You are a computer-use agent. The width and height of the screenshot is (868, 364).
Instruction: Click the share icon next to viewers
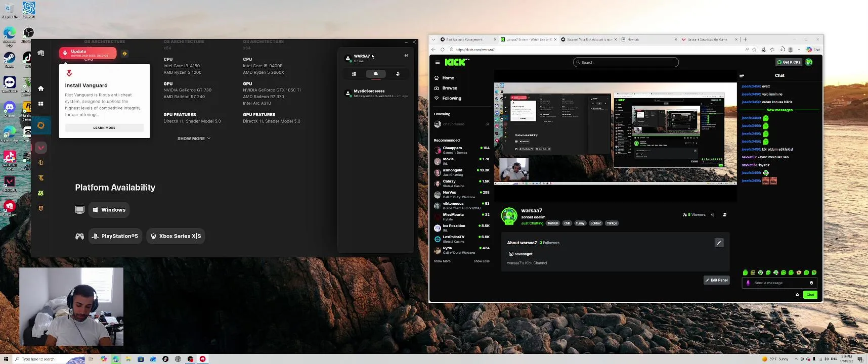pyautogui.click(x=713, y=215)
